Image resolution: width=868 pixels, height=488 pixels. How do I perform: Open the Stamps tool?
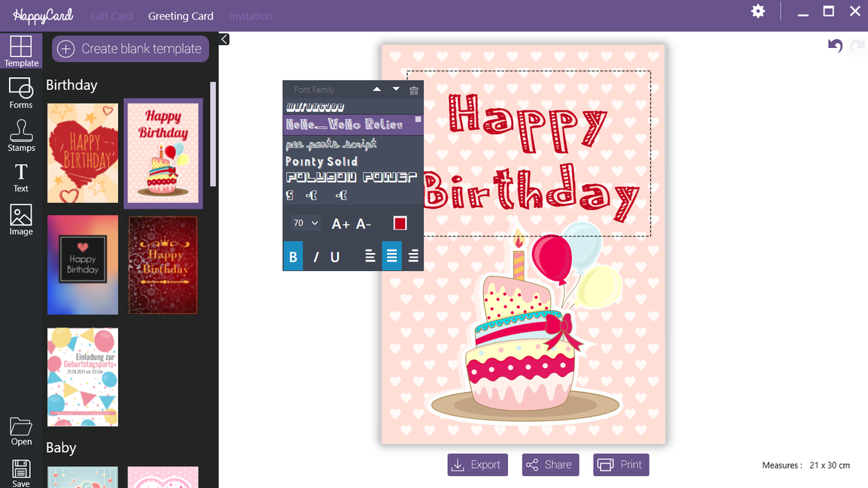(21, 136)
